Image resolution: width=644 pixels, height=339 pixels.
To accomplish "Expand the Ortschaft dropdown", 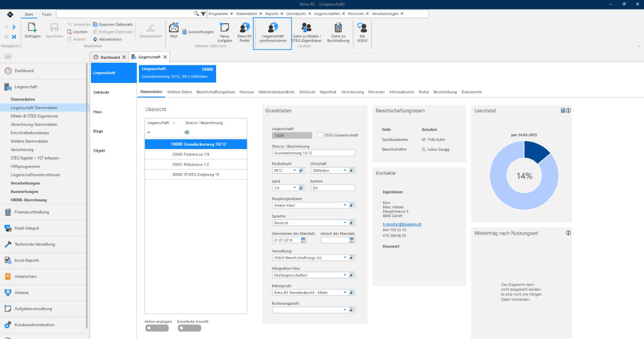I will click(345, 170).
